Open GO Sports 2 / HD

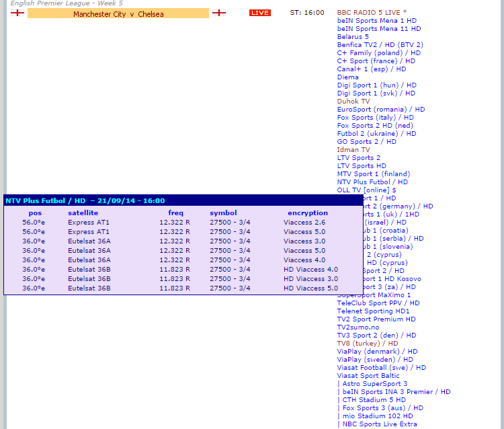[366, 141]
